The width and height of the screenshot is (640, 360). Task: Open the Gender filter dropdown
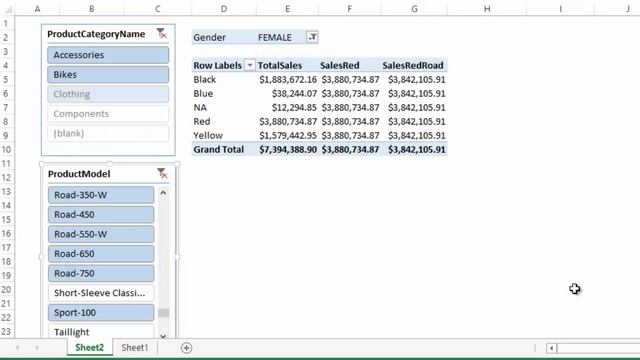(312, 37)
